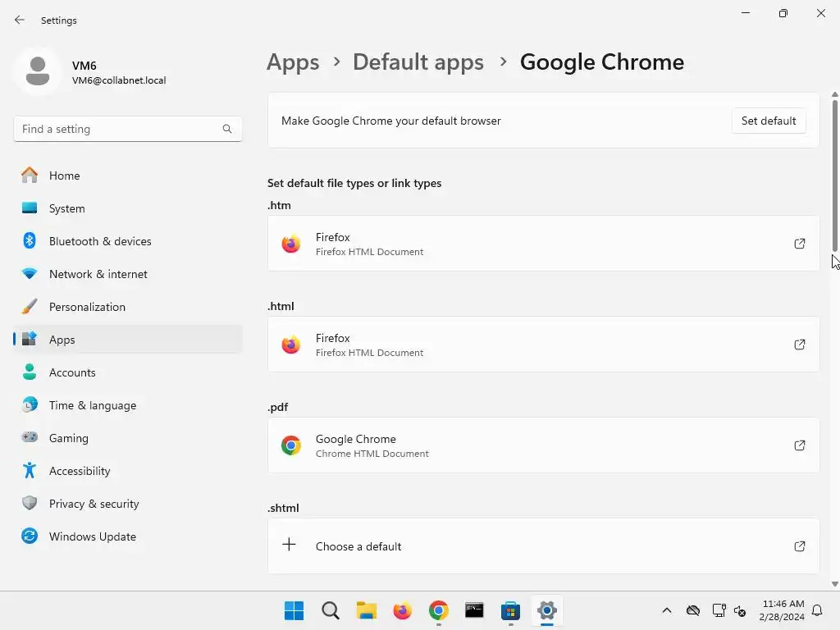Click the Apps breadcrumb link
The width and height of the screenshot is (840, 630).
point(293,62)
